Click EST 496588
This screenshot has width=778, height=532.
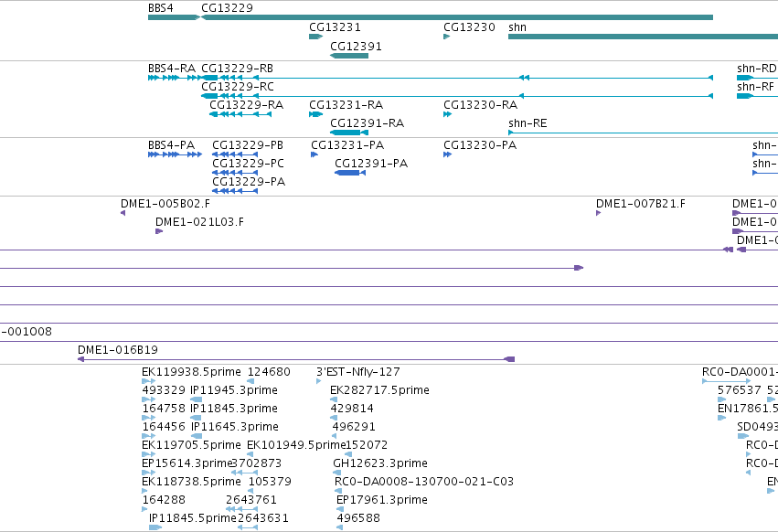[339, 527]
